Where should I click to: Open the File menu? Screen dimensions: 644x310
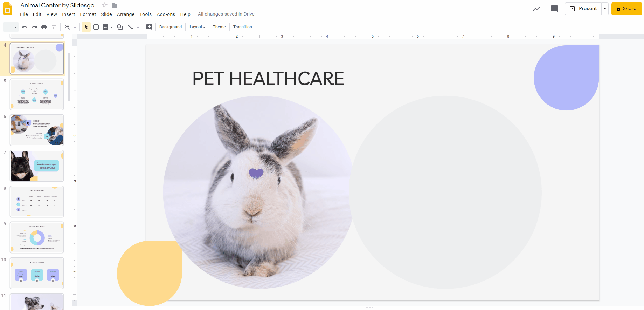(x=24, y=14)
